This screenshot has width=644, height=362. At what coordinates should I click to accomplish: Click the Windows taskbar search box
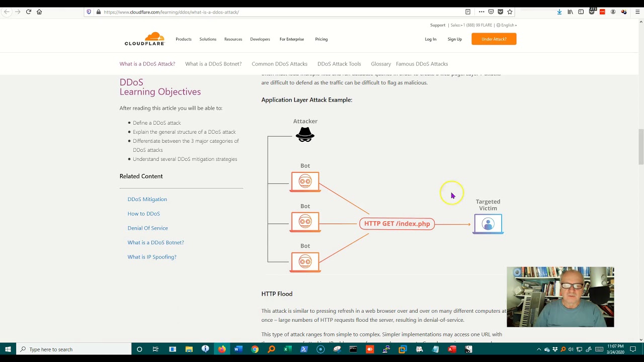74,349
